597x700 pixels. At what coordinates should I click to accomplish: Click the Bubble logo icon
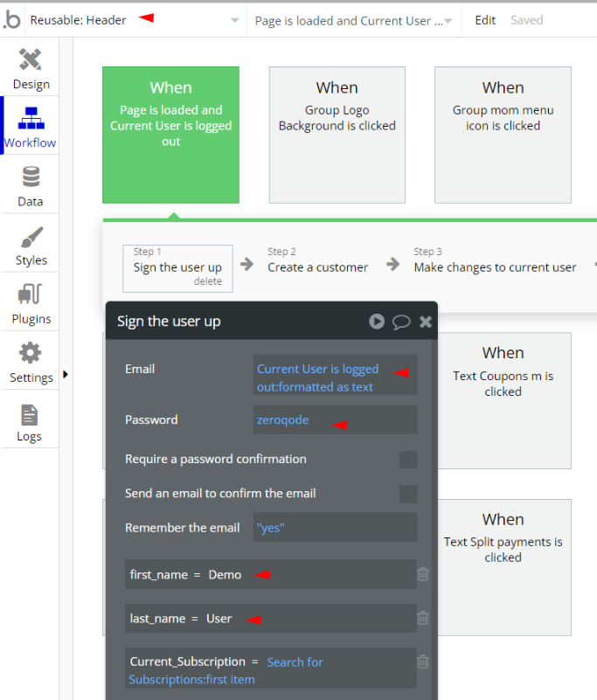tap(12, 20)
